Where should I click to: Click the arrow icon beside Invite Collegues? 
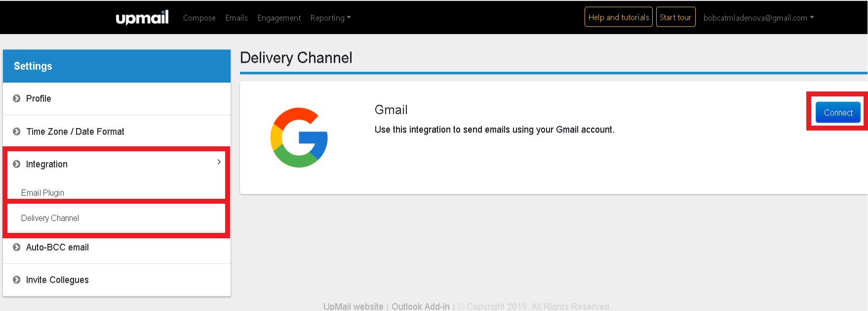point(17,280)
